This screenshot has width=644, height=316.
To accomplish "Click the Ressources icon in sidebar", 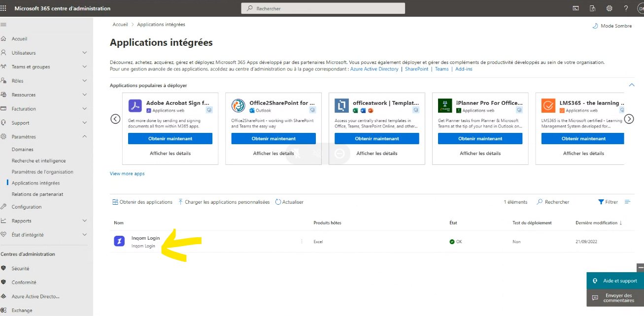I will pyautogui.click(x=3, y=95).
